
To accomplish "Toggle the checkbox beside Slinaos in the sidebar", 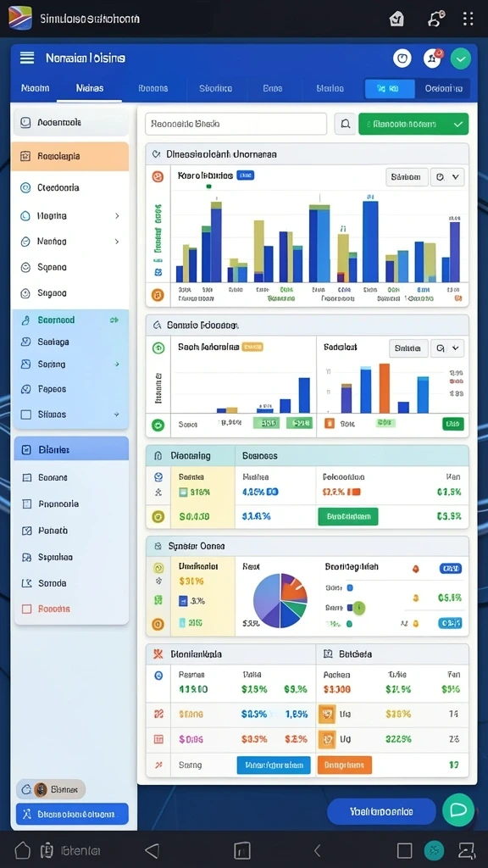I will click(25, 414).
